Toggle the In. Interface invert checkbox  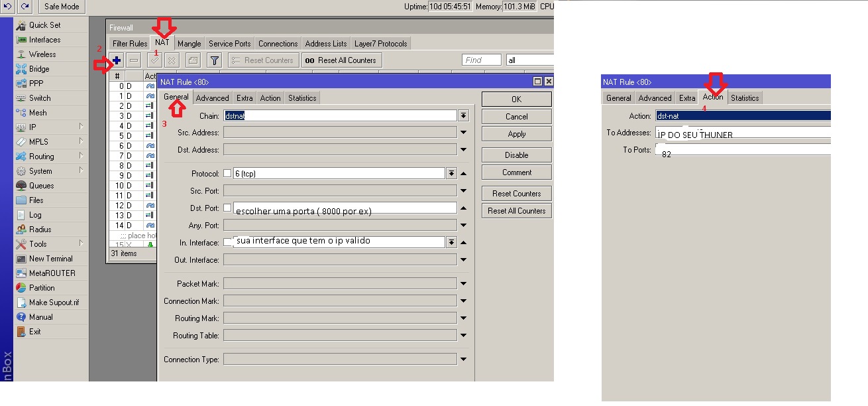coord(227,242)
